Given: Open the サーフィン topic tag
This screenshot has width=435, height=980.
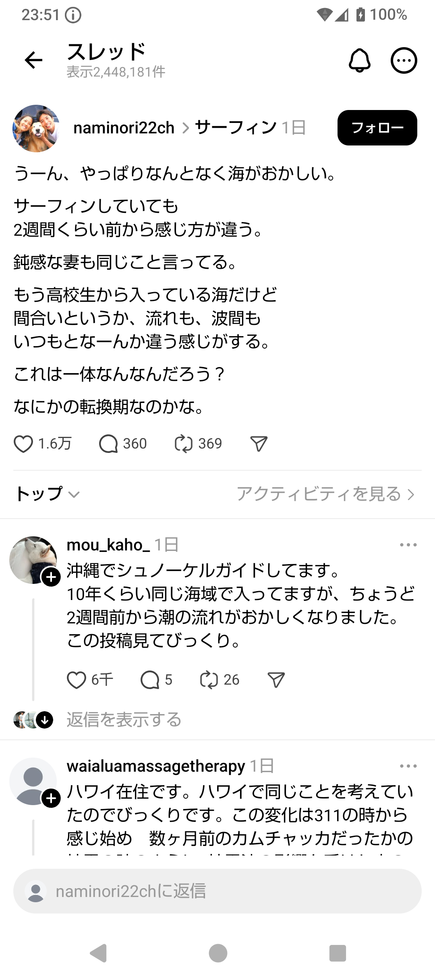Looking at the screenshot, I should 236,128.
